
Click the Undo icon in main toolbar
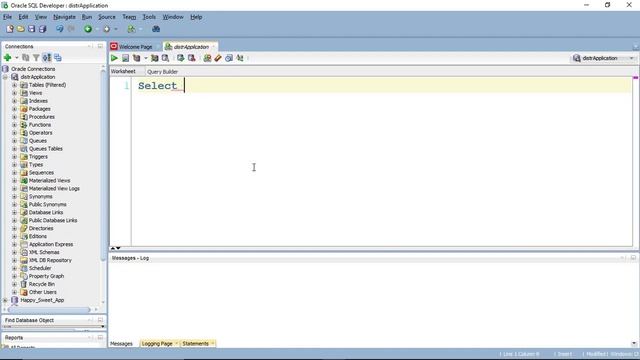(60, 29)
